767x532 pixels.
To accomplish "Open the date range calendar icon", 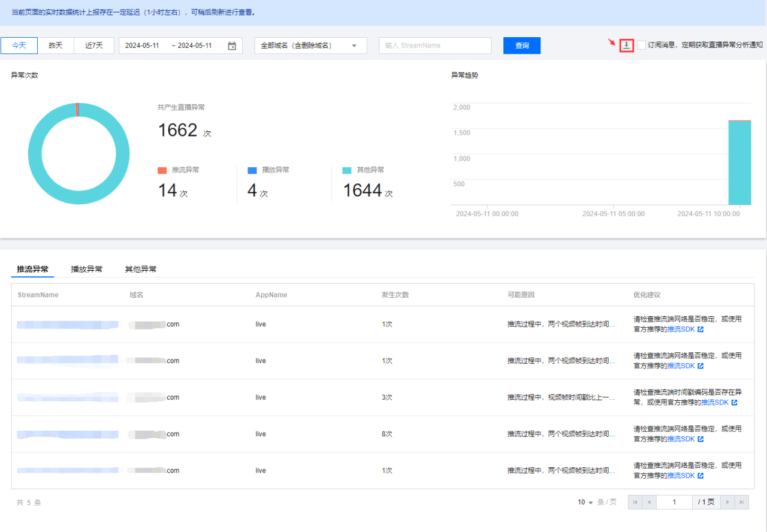I will (x=232, y=46).
